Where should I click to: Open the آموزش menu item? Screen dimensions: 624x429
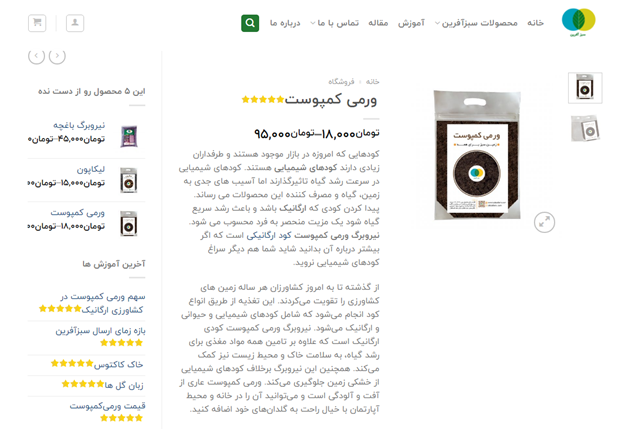411,23
